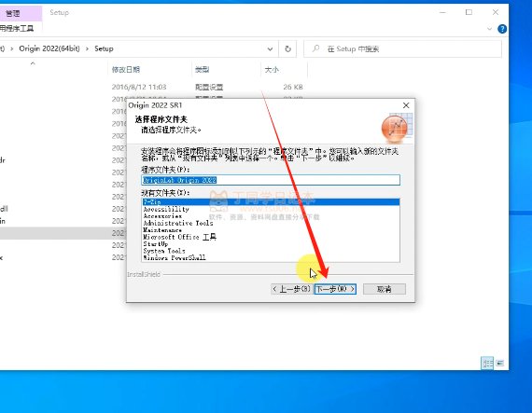The height and width of the screenshot is (413, 532).
Task: Collapse the navigation pane up arrow
Action: point(33,63)
